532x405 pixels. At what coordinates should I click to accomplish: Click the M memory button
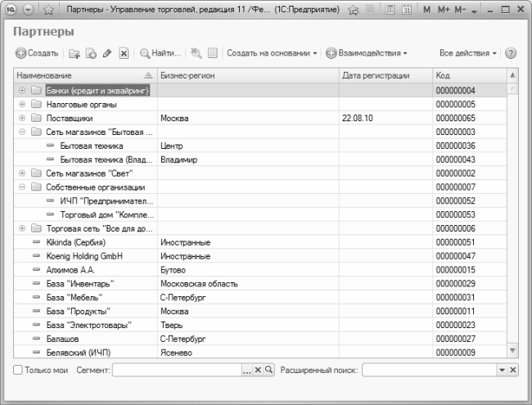coord(426,10)
